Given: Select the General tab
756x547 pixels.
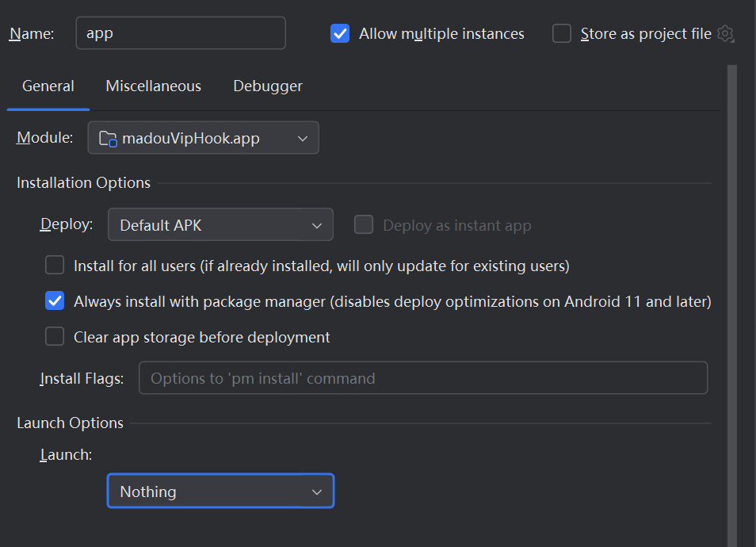Looking at the screenshot, I should pos(48,86).
